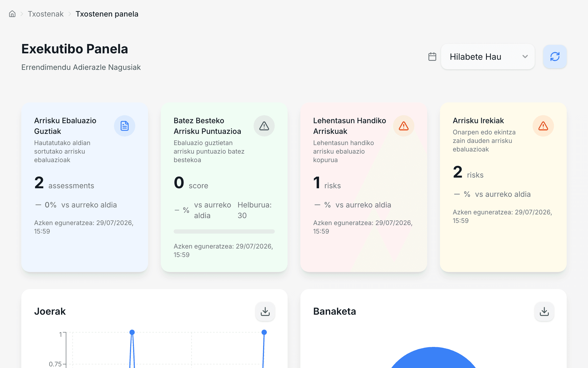Click the '0% vs aurreko aldia' comparison
This screenshot has width=588, height=368.
pos(76,205)
